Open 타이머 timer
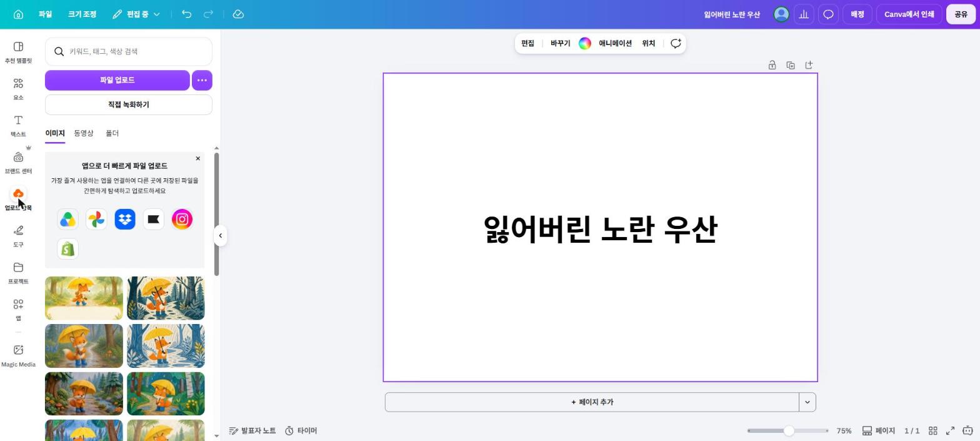Viewport: 980px width, 441px height. [301, 430]
